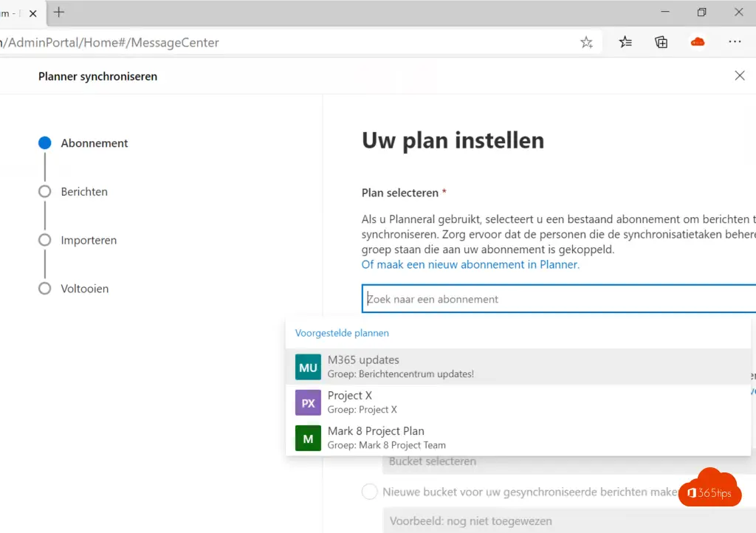The image size is (756, 533).
Task: Pick Mark 8 Project Plan suggestion
Action: tap(376, 431)
